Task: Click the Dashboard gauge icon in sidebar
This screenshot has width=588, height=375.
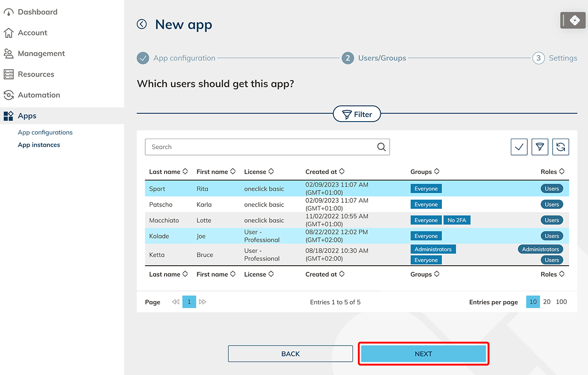Action: pyautogui.click(x=8, y=12)
